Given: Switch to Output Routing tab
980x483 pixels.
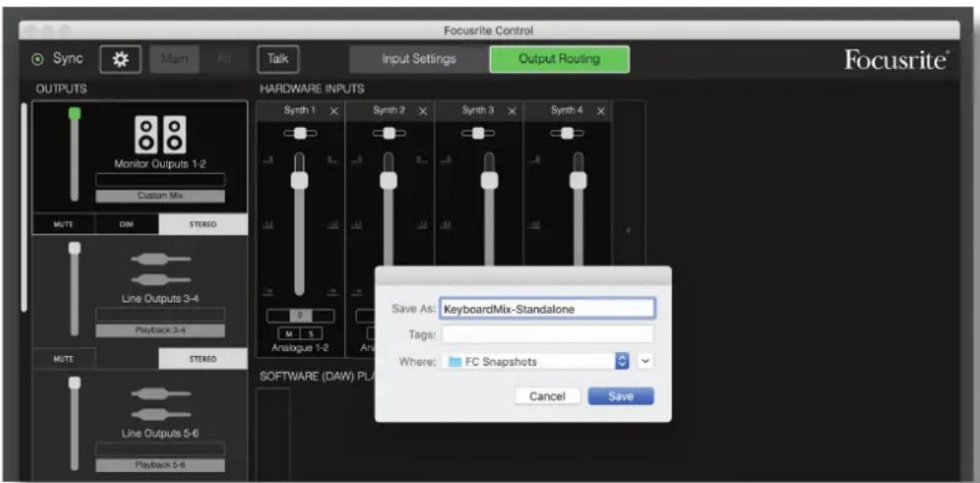Looking at the screenshot, I should click(x=559, y=60).
